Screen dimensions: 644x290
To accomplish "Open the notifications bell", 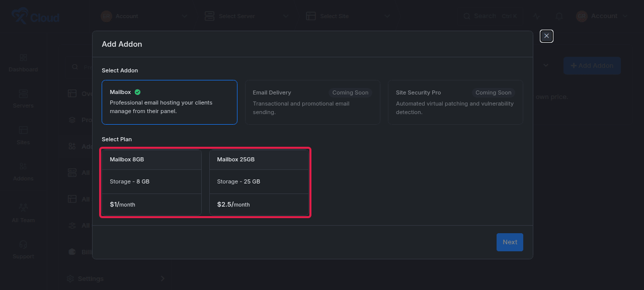I will [x=559, y=16].
